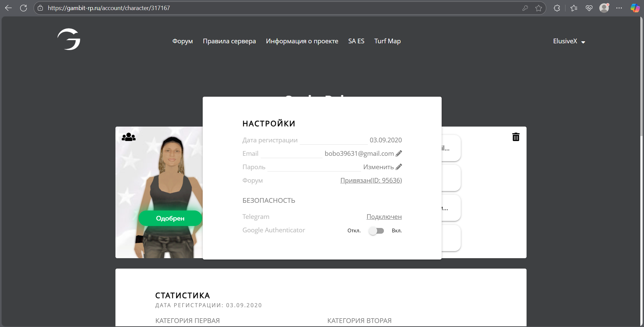
Task: Click the group users icon on character card
Action: [x=129, y=137]
